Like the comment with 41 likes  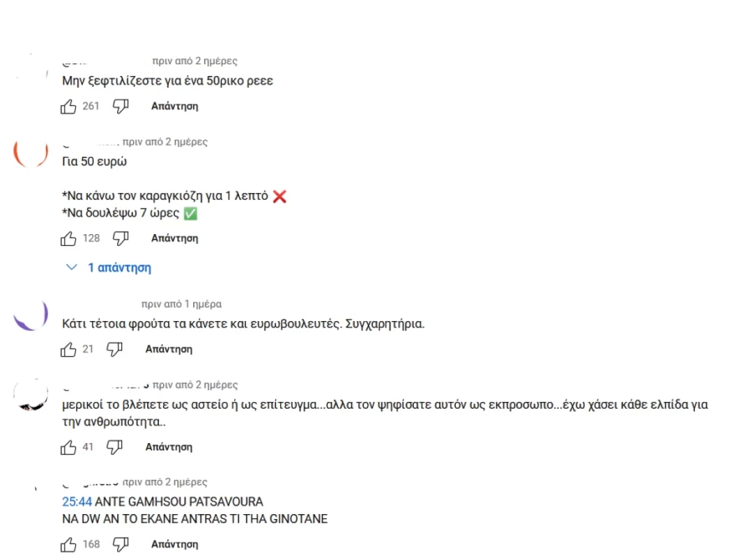[69, 447]
